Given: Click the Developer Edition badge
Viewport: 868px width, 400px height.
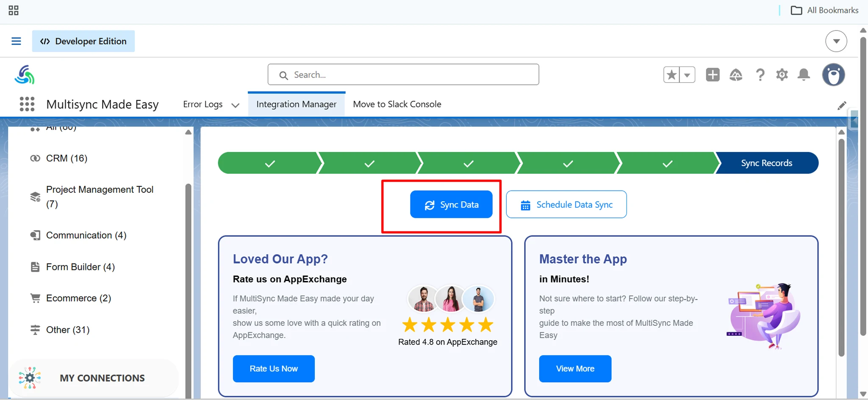Looking at the screenshot, I should click(x=83, y=41).
